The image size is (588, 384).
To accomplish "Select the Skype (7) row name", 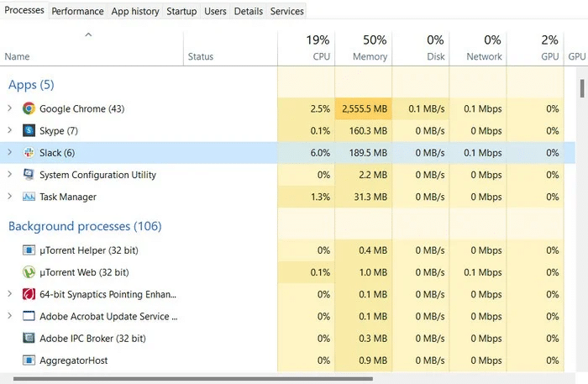I will (x=59, y=131).
